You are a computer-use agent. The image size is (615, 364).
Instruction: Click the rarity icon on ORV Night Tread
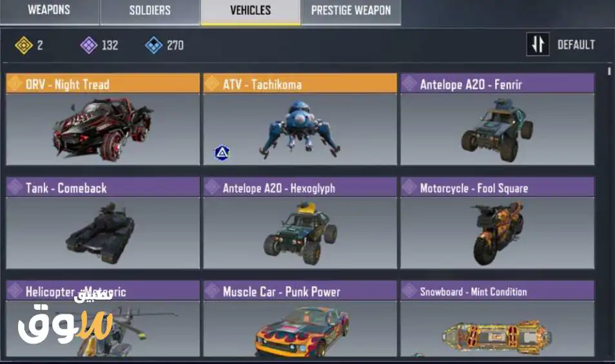(15, 84)
